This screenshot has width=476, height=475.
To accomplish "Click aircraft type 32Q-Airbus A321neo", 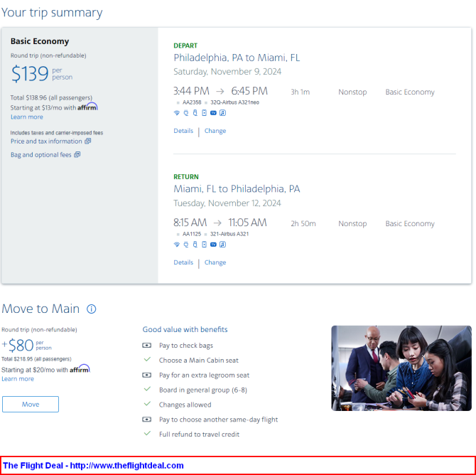I will coord(235,102).
